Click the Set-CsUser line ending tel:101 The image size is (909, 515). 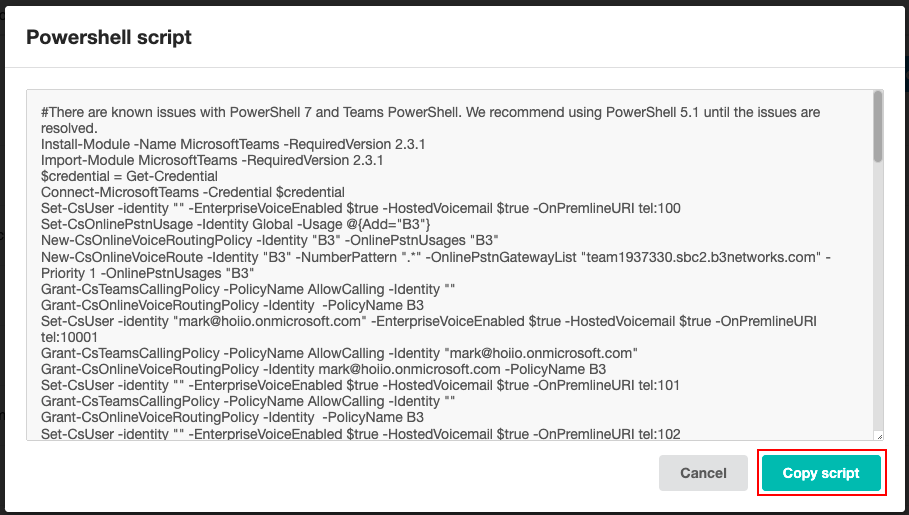coord(360,385)
